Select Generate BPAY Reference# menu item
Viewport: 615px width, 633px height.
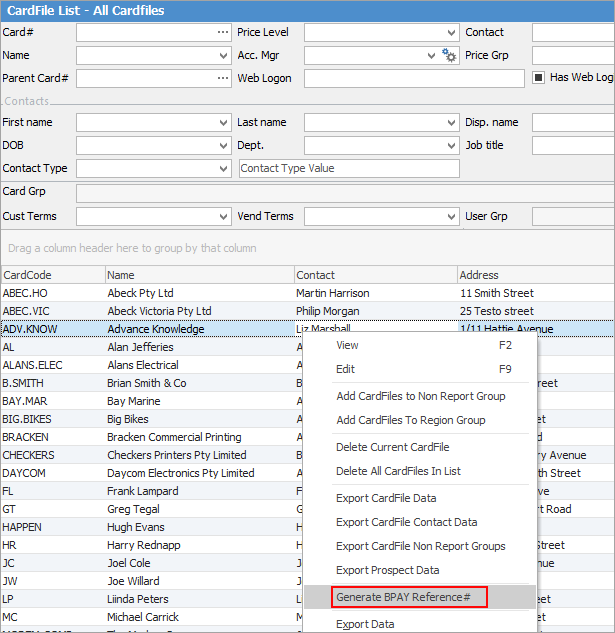pos(411,597)
